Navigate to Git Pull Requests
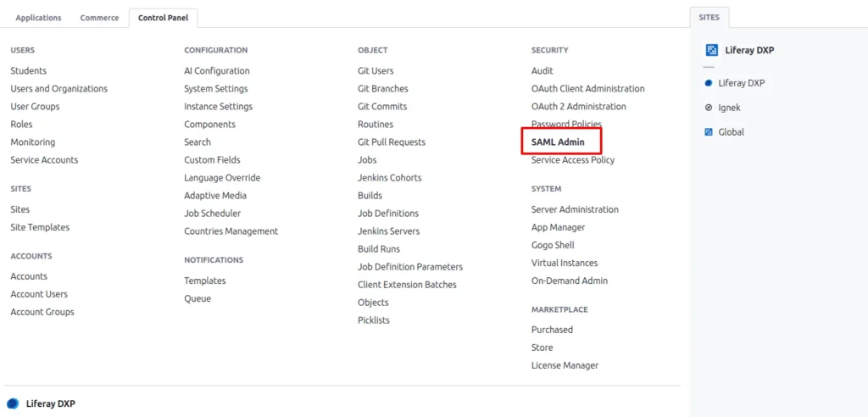 coord(391,142)
